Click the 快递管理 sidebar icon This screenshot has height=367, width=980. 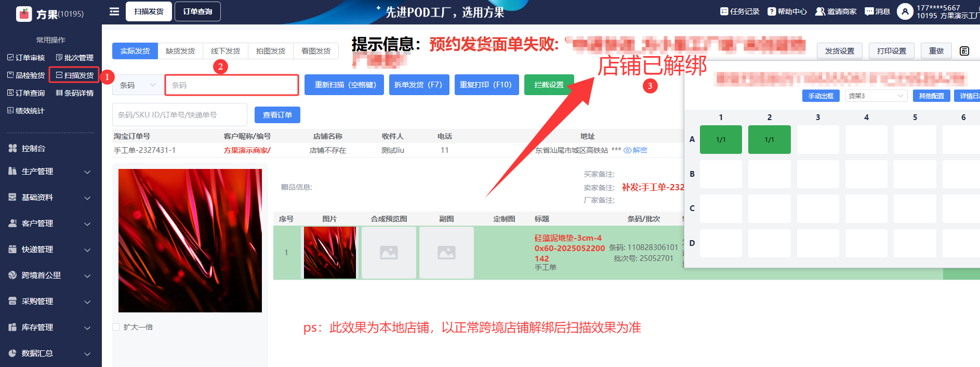pyautogui.click(x=12, y=249)
